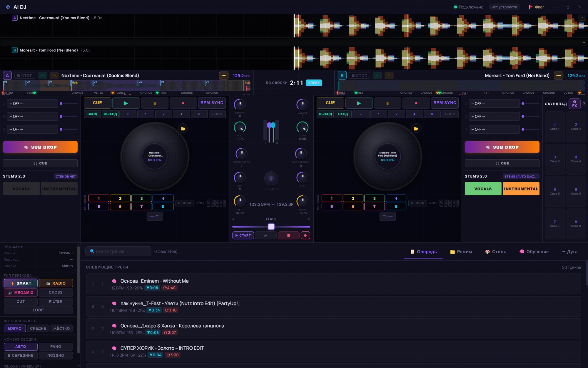Image resolution: width=588 pixels, height=368 pixels.
Task: Expand the waveform options arrow on the deck A waveform
Action: pos(582,18)
